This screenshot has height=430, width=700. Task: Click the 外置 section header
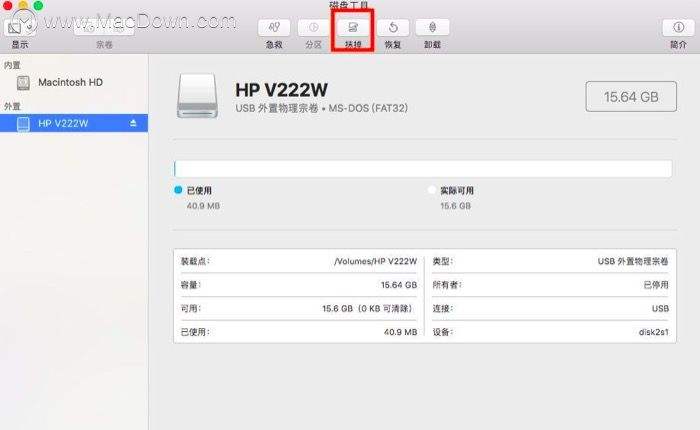coord(12,106)
